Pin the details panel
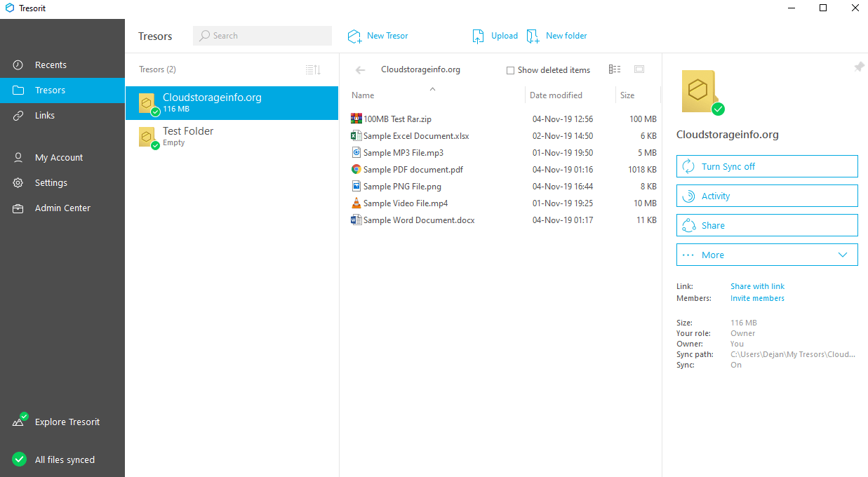Image resolution: width=868 pixels, height=477 pixels. tap(859, 67)
